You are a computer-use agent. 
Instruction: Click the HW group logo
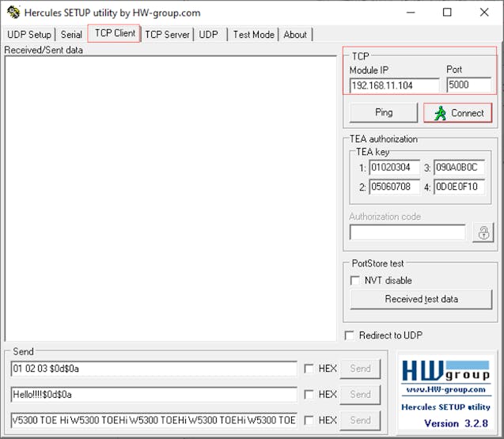445,371
